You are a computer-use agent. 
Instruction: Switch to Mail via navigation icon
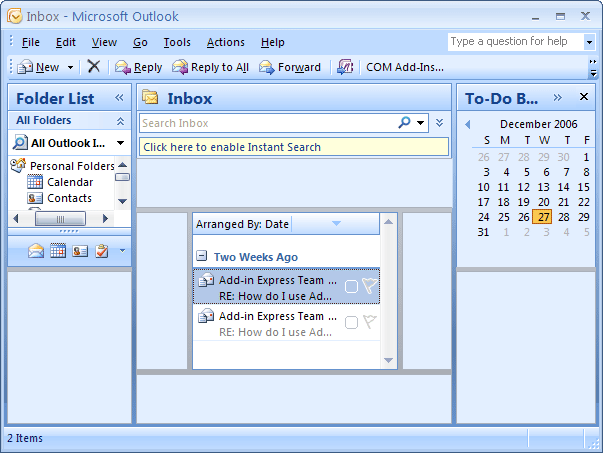(36, 251)
